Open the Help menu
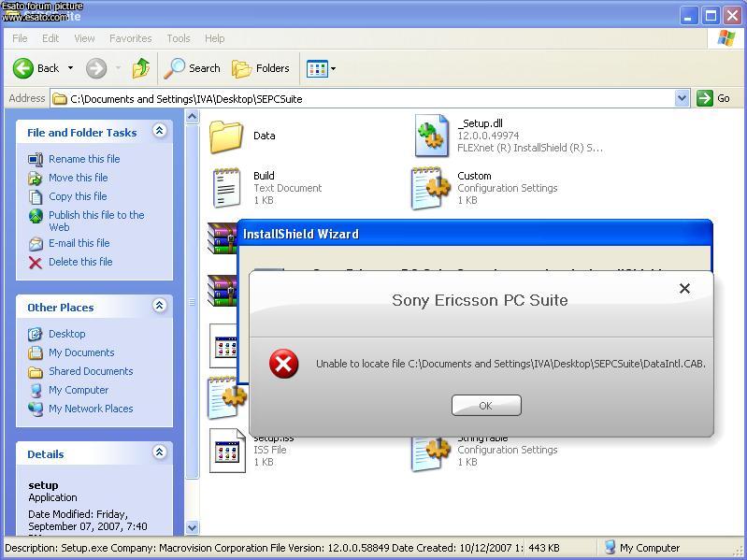The width and height of the screenshot is (747, 560). [214, 38]
